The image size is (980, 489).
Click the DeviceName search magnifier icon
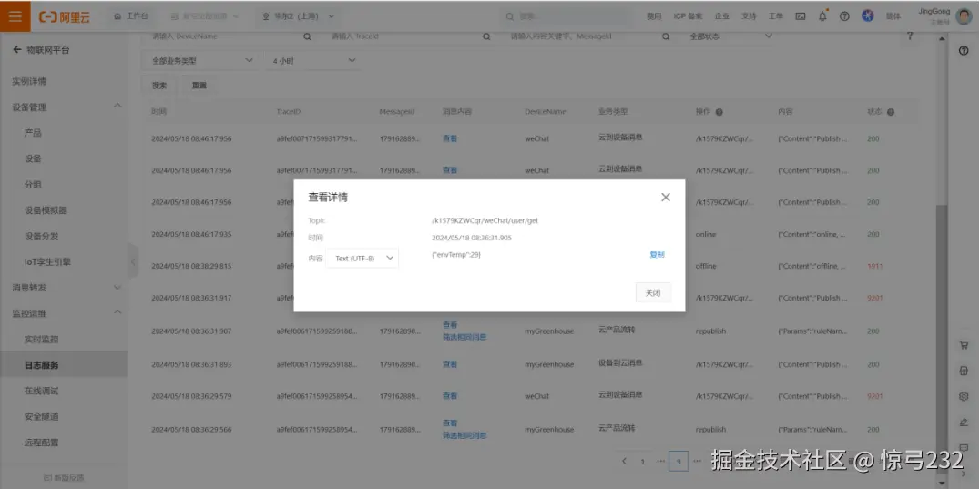[307, 36]
